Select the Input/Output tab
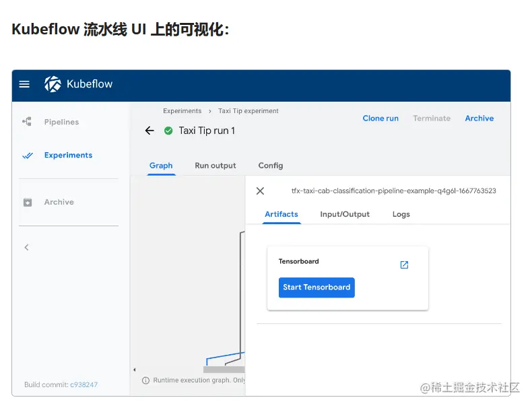This screenshot has height=406, width=532. (x=345, y=214)
